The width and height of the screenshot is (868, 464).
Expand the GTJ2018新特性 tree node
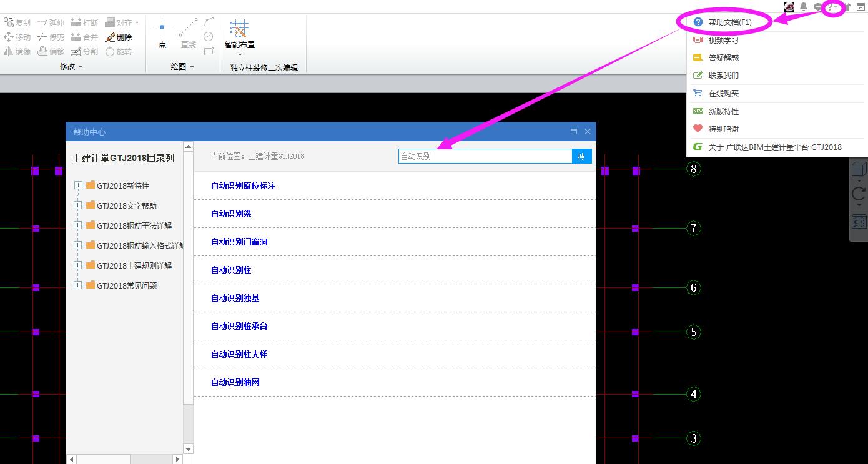[x=78, y=185]
